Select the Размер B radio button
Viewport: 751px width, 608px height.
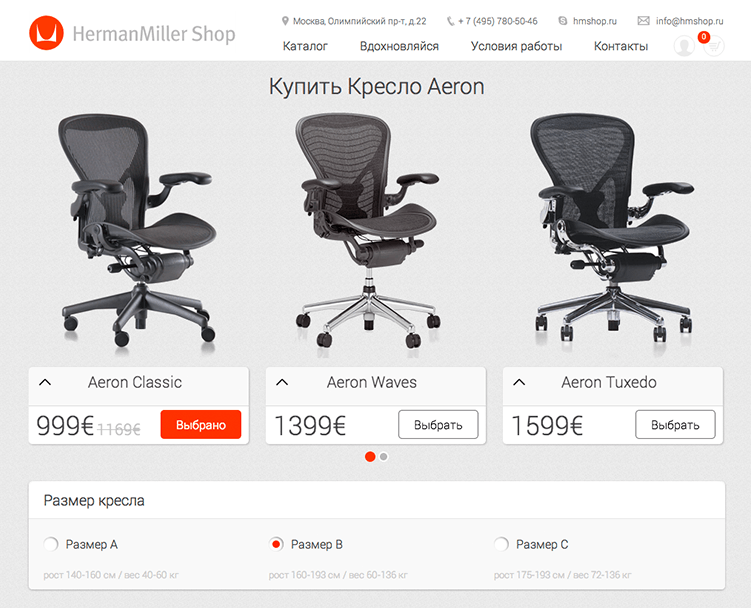point(276,544)
